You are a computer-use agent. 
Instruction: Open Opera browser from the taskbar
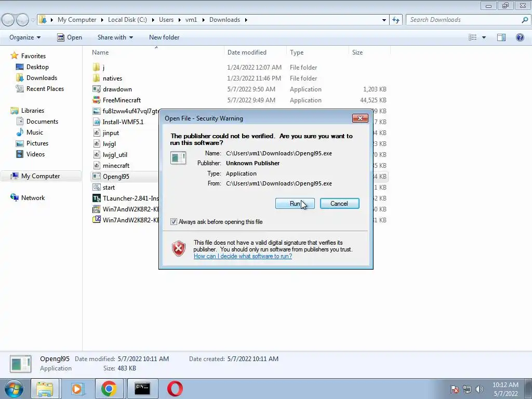coord(175,389)
